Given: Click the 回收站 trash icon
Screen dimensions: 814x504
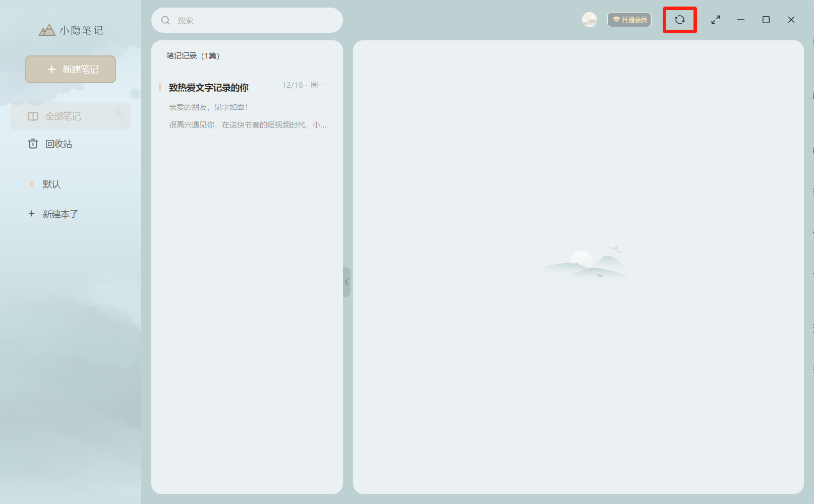Looking at the screenshot, I should pyautogui.click(x=33, y=144).
